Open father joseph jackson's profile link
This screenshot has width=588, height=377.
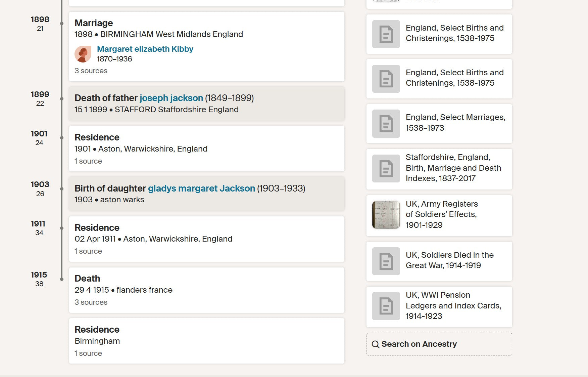[x=171, y=98]
